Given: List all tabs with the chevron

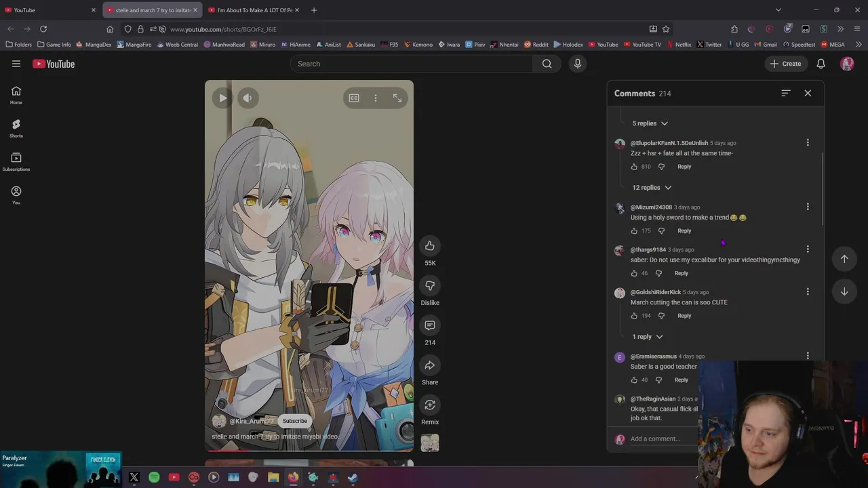Looking at the screenshot, I should pyautogui.click(x=778, y=10).
